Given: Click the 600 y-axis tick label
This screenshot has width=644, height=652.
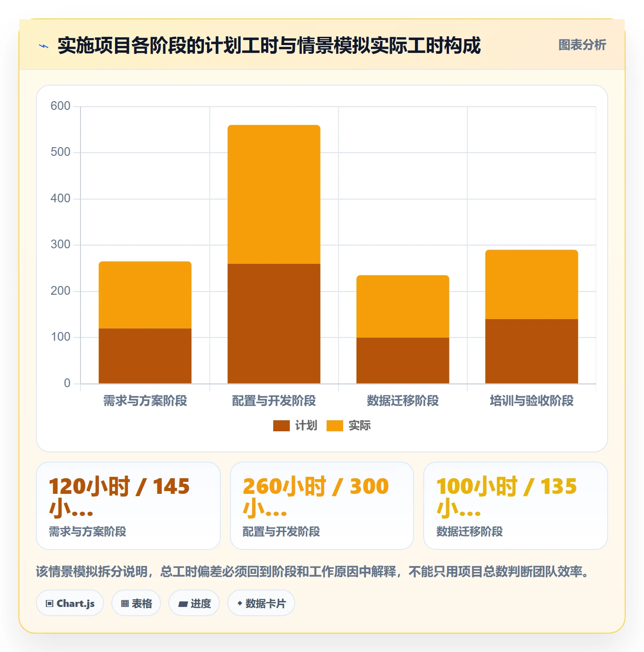Looking at the screenshot, I should click(x=60, y=106).
